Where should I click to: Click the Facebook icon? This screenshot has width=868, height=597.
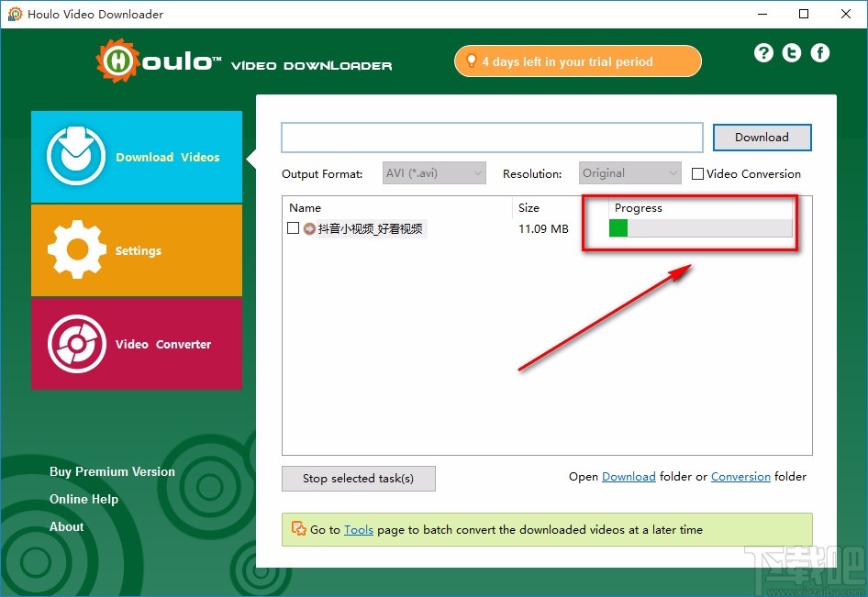[819, 52]
